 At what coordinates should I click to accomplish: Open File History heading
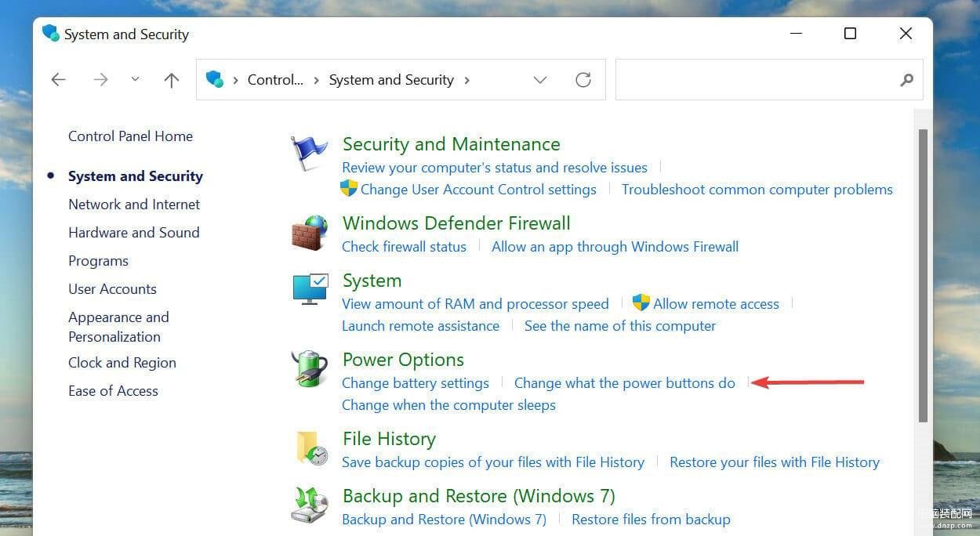(389, 439)
